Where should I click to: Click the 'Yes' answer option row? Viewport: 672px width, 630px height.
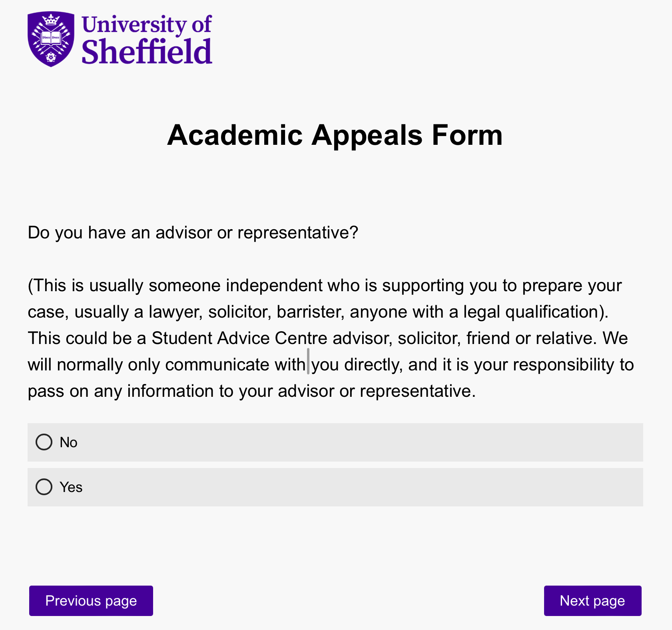coord(335,487)
